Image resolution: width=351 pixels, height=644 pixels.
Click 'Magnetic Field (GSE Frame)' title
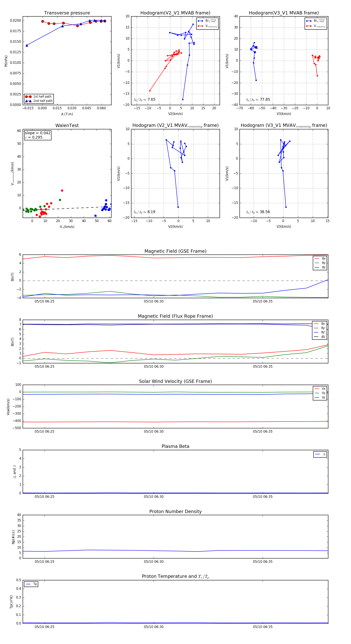click(x=175, y=251)
